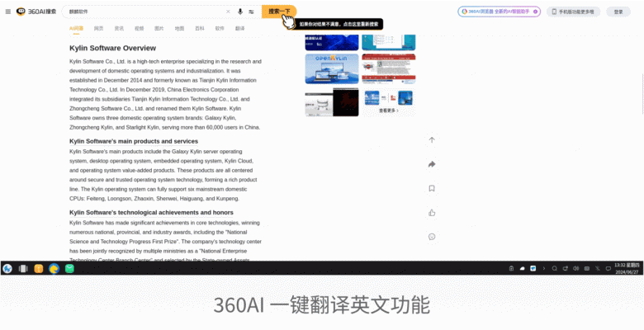Click the 登录 login button
Image resolution: width=644 pixels, height=330 pixels.
(x=618, y=12)
